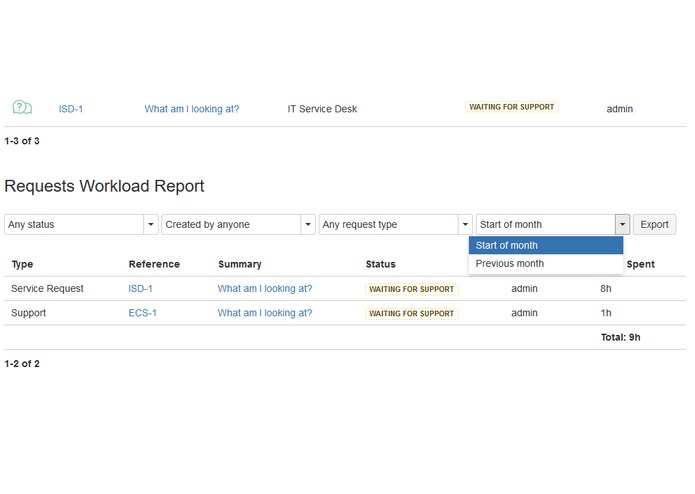Open the ISD-1 link in the top requests list
The image size is (695, 494).
70,109
